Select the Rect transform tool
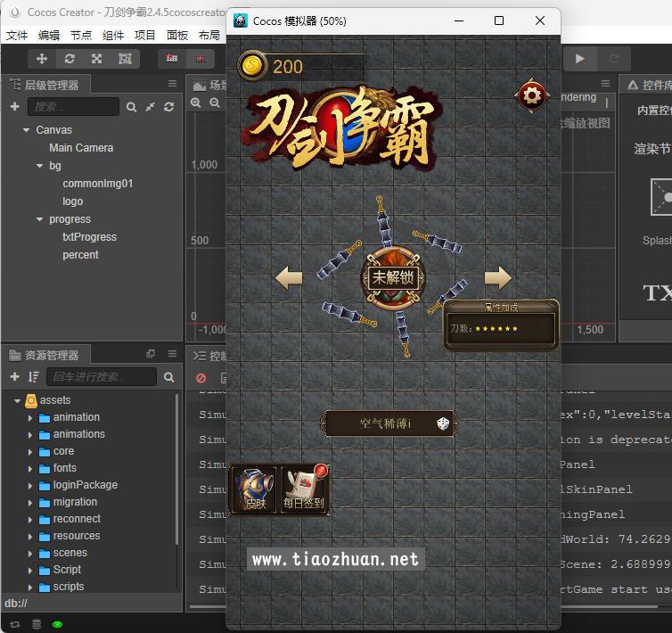The image size is (672, 633). 125,58
